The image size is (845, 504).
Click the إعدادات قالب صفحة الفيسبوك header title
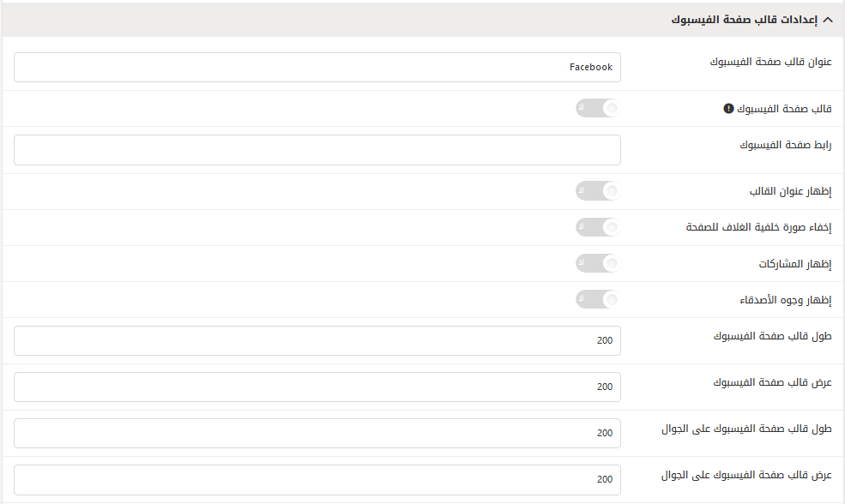coord(745,20)
